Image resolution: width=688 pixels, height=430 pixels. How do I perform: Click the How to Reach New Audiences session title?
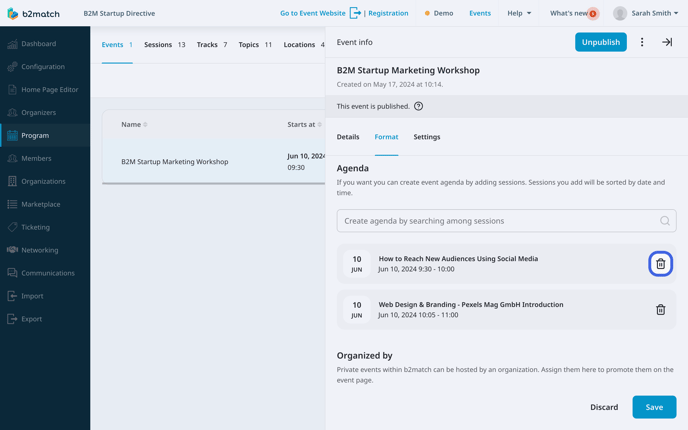458,258
